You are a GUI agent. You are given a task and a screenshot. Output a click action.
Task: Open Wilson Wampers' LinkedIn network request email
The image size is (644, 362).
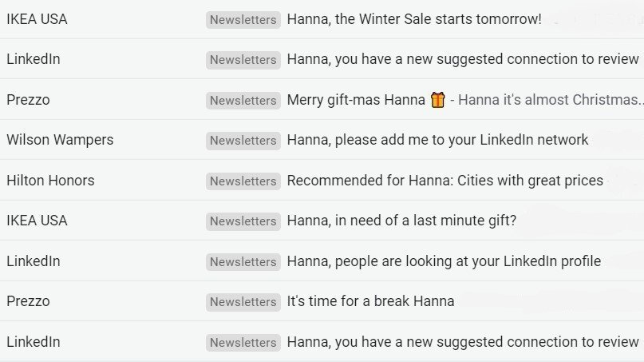tap(437, 140)
